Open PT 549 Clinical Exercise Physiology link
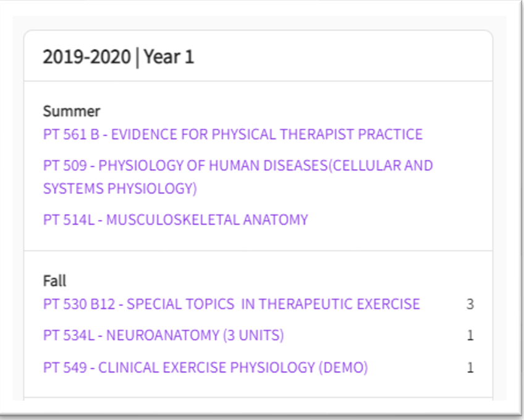The width and height of the screenshot is (524, 420). [205, 367]
